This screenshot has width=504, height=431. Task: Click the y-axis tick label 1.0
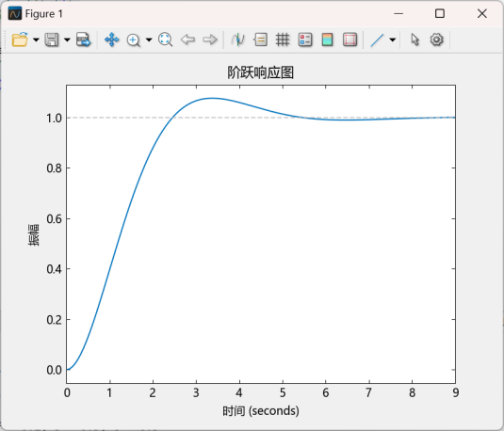[54, 119]
